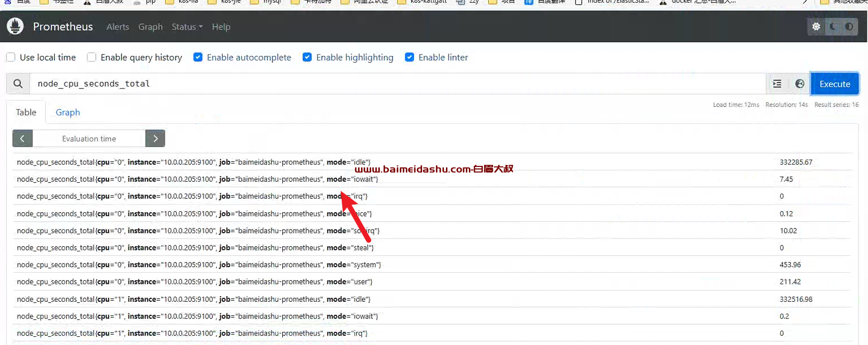This screenshot has height=345, width=868.
Task: Select the cpu 0 mode system series
Action: pos(432,265)
